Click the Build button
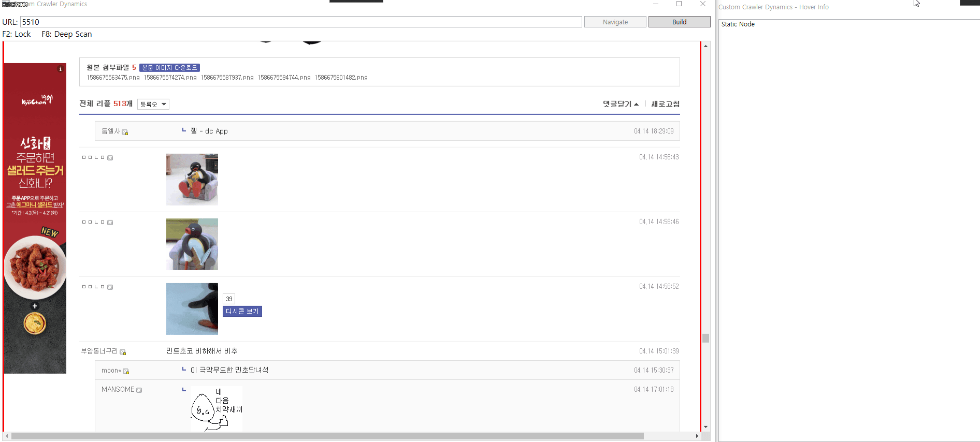This screenshot has width=980, height=442. tap(680, 22)
